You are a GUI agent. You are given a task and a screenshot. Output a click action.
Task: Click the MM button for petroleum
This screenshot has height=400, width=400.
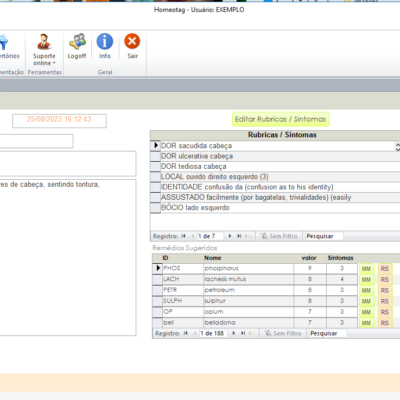coord(366,290)
